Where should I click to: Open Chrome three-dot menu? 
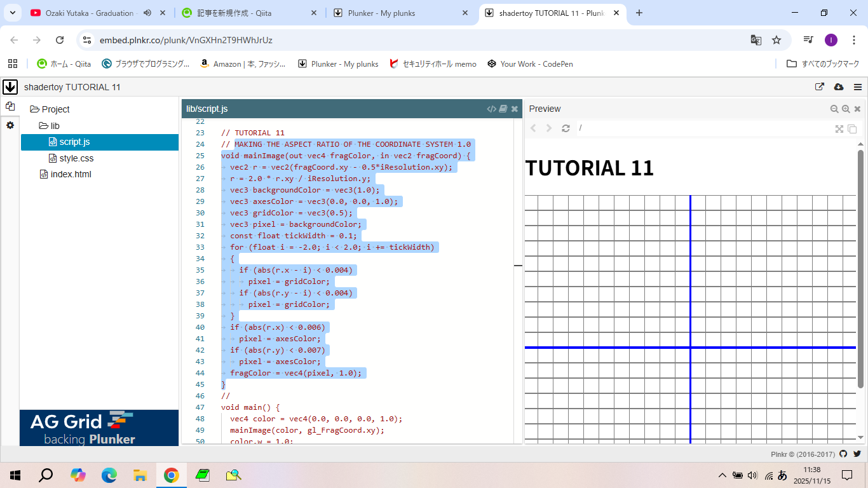(x=853, y=40)
